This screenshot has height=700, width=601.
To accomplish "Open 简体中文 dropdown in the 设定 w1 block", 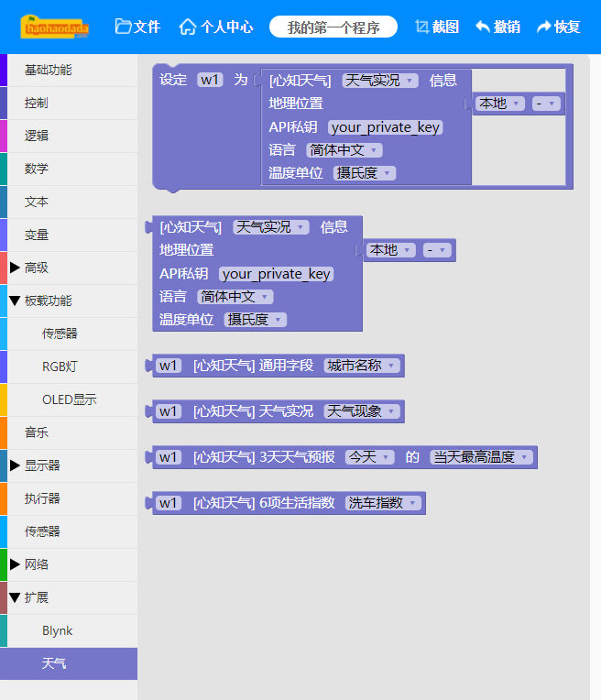I will 344,150.
